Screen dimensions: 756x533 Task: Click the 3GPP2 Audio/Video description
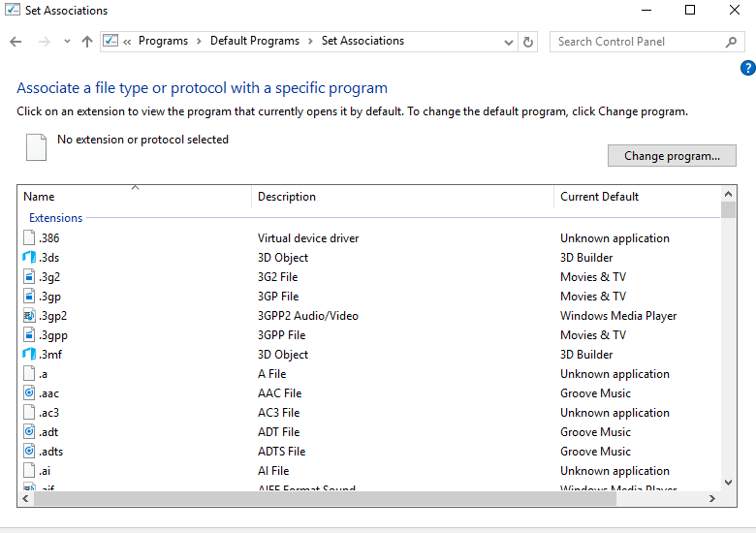307,316
